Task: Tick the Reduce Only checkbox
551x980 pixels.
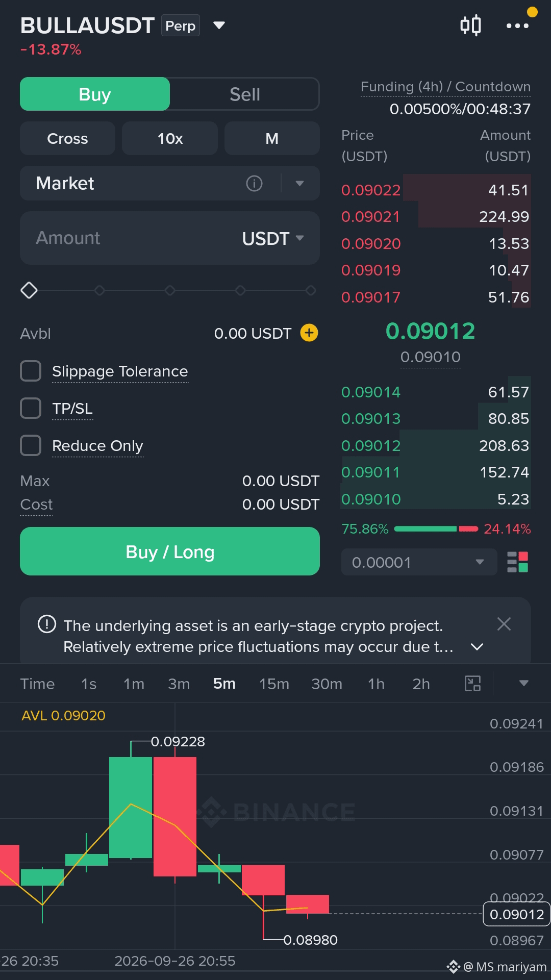Action: coord(31,445)
